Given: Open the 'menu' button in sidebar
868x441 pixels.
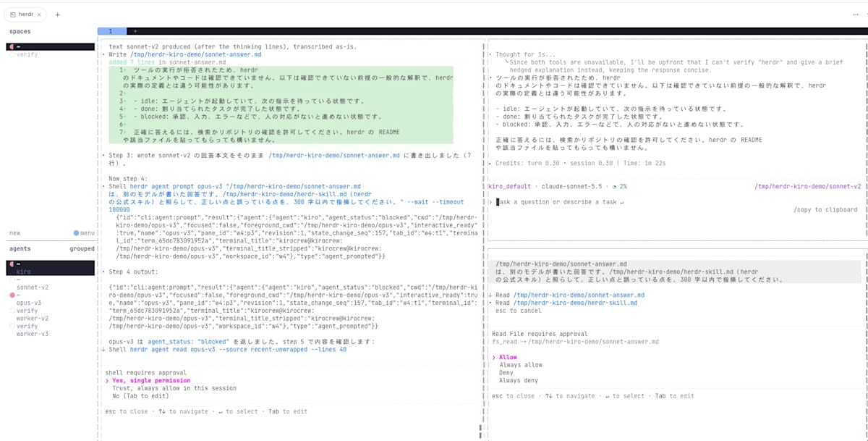Looking at the screenshot, I should 84,232.
